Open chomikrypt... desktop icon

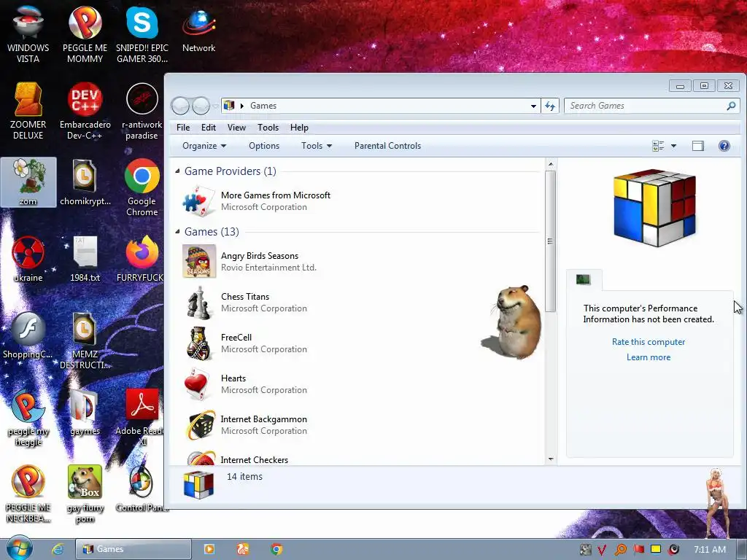(x=85, y=182)
